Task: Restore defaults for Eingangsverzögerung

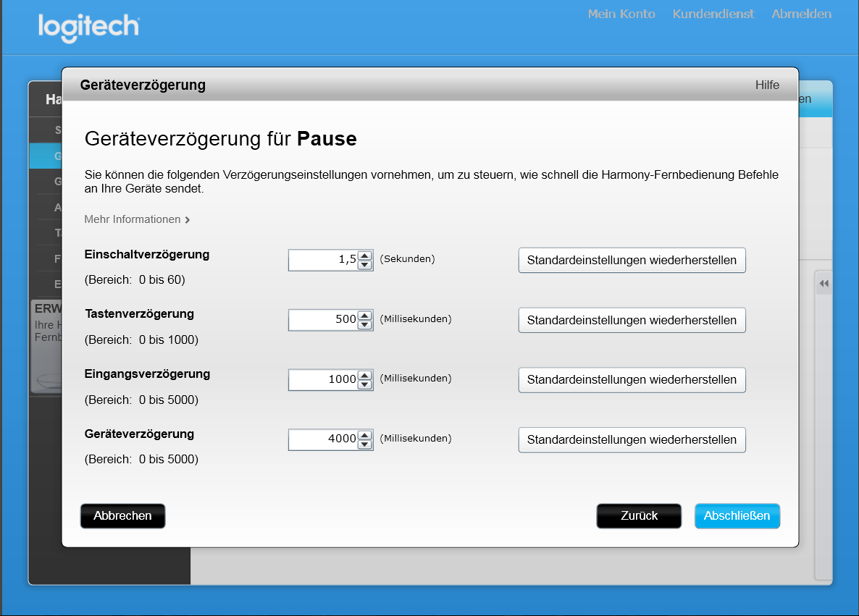Action: [632, 380]
